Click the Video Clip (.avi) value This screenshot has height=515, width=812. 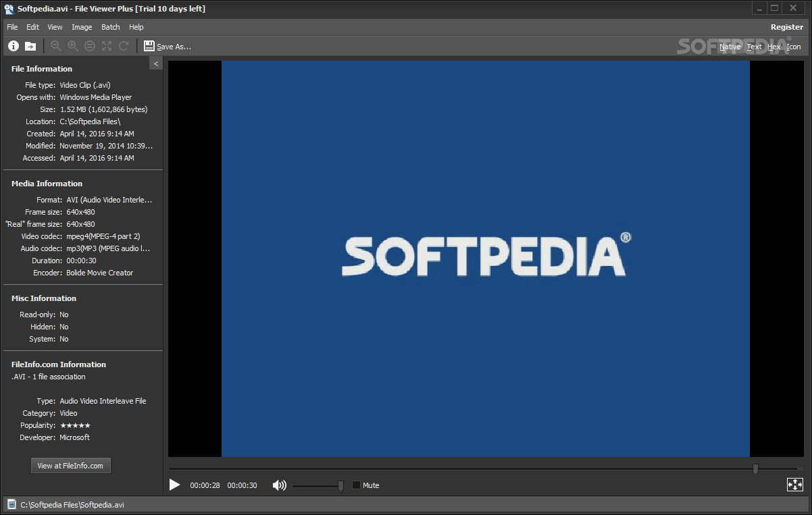[85, 85]
